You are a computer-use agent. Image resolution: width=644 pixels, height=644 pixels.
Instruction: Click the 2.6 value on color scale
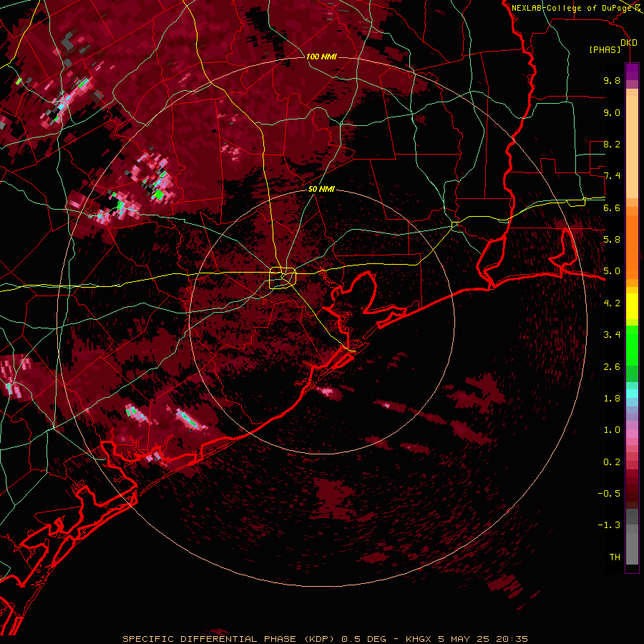(612, 367)
